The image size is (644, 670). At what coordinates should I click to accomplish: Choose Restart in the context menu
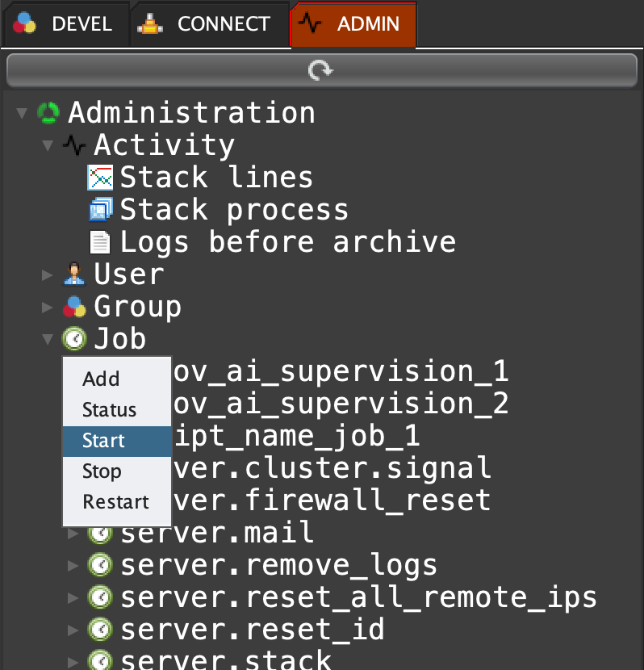click(115, 502)
